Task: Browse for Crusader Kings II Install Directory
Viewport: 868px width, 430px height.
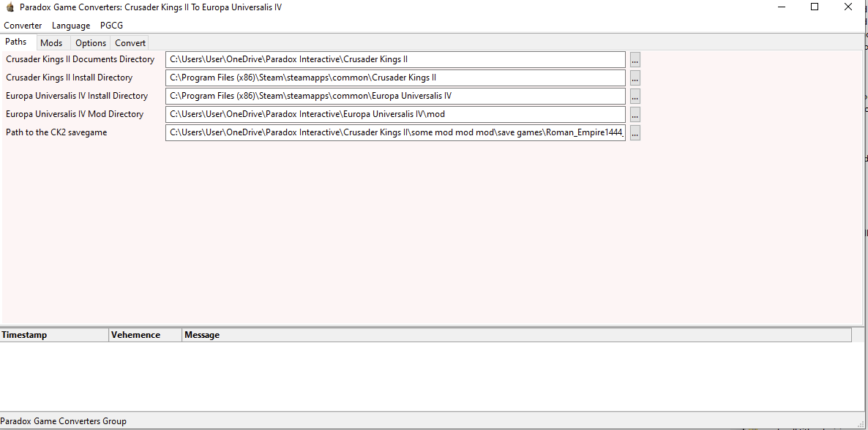Action: [635, 78]
